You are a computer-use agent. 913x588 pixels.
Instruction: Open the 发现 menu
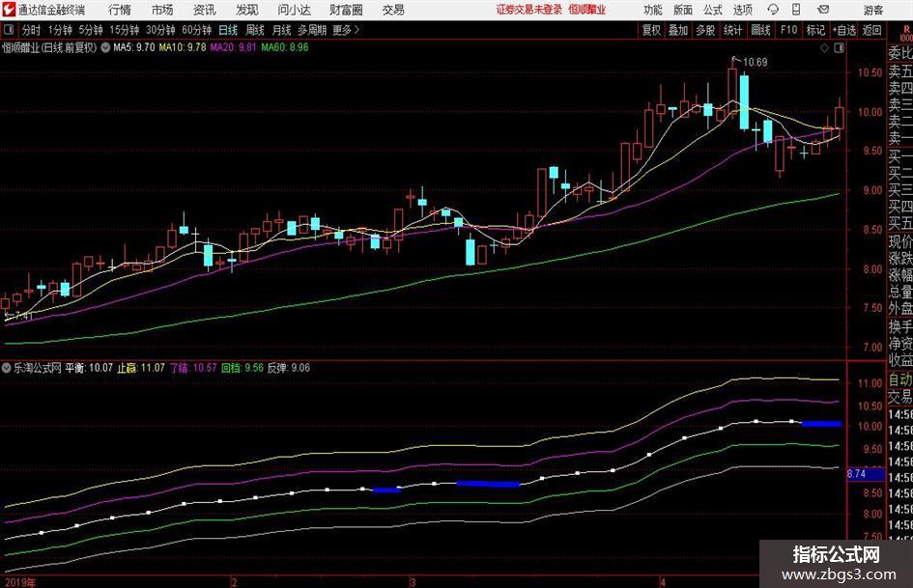click(247, 10)
